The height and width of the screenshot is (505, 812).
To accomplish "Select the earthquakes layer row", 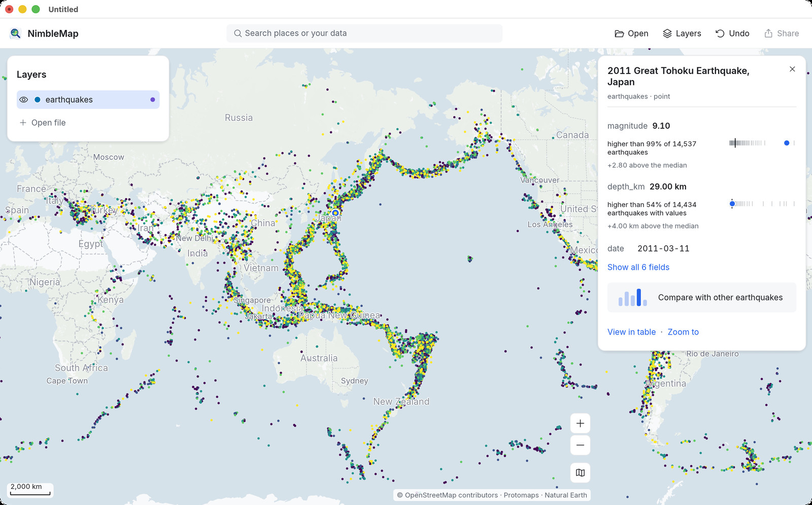I will pyautogui.click(x=88, y=100).
